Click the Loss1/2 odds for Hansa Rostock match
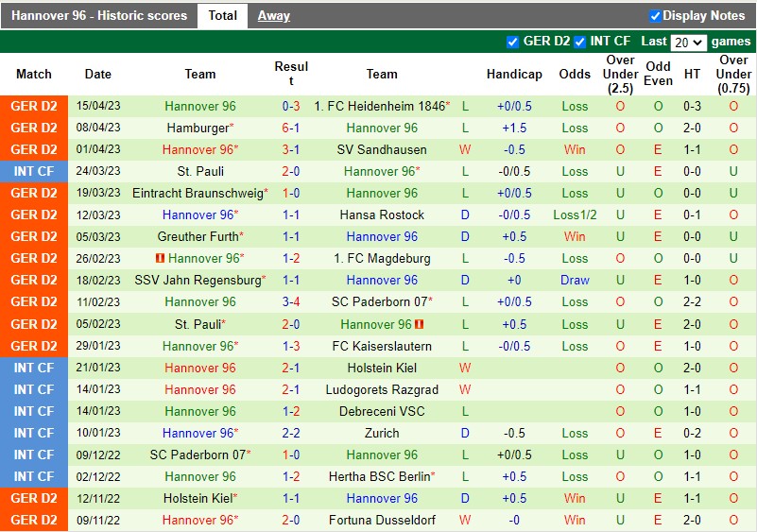This screenshot has height=532, width=757. (575, 215)
